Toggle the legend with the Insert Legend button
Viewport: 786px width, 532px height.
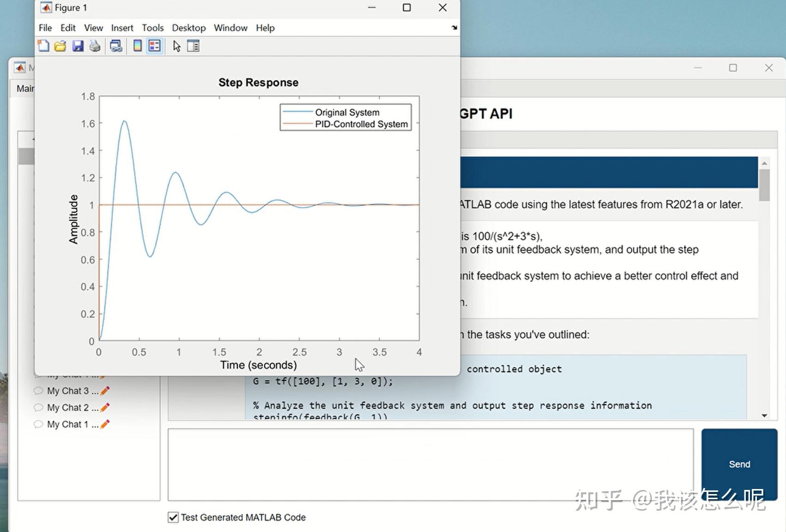click(154, 45)
